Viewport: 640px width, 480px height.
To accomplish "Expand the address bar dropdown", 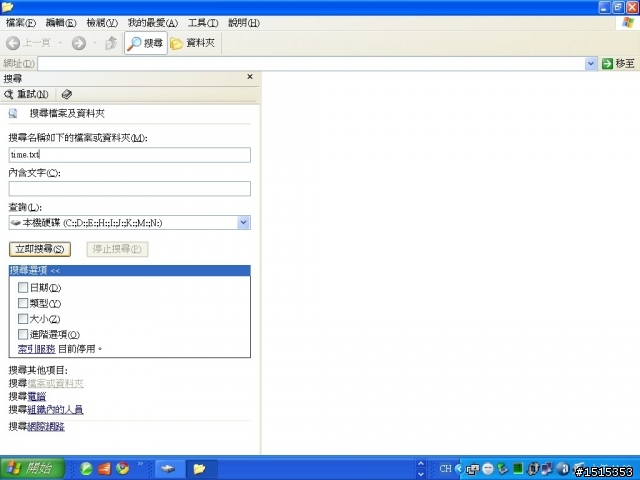I will 591,64.
